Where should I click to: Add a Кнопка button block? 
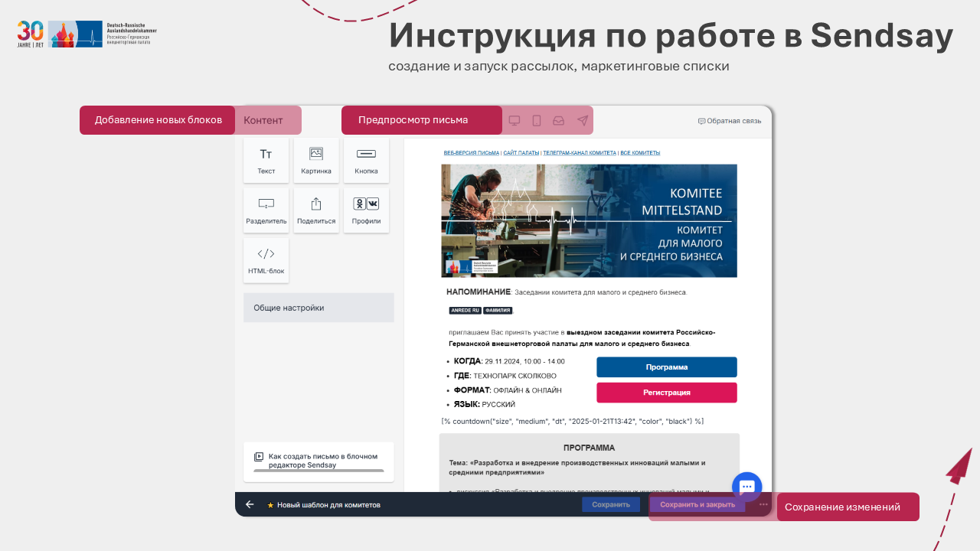pos(366,161)
